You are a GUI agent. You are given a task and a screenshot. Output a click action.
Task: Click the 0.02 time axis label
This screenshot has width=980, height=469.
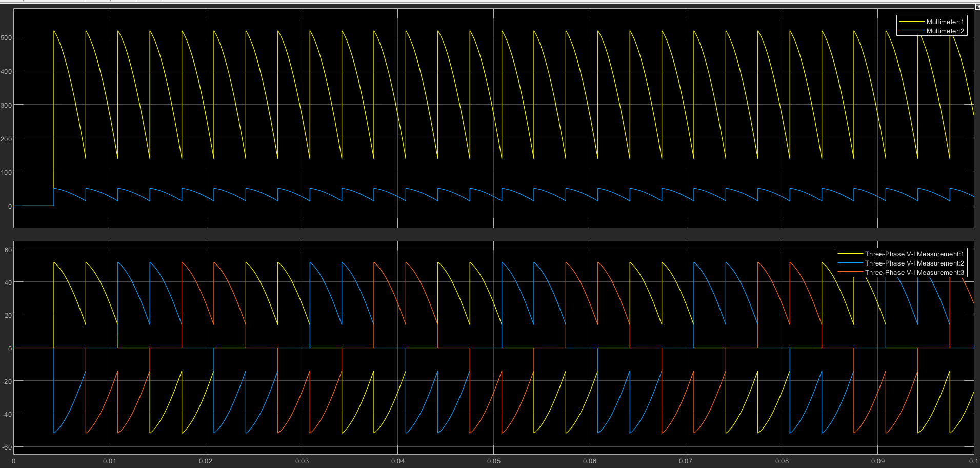pos(206,461)
